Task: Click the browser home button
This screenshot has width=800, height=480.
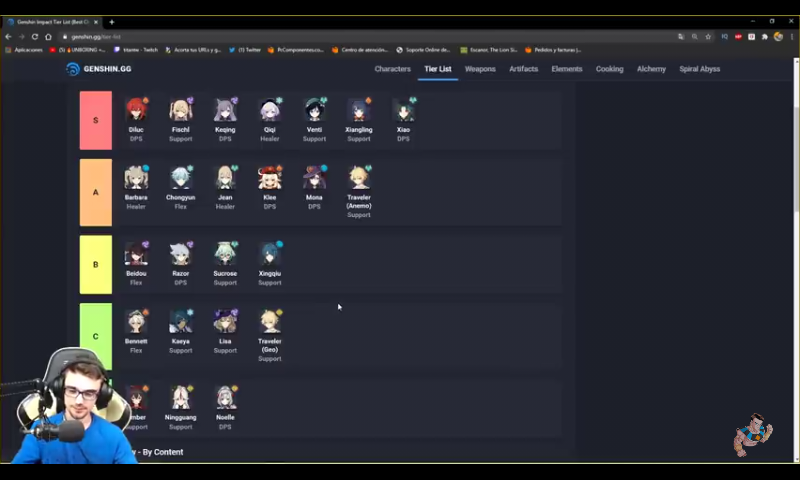Action: [48, 37]
